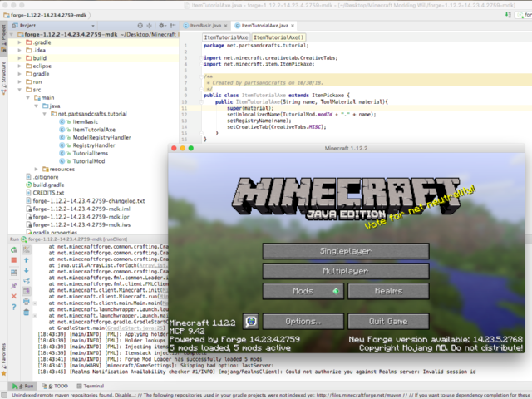Close the Run tab with red X
Viewport: 532px width, 399px height.
click(x=14, y=296)
